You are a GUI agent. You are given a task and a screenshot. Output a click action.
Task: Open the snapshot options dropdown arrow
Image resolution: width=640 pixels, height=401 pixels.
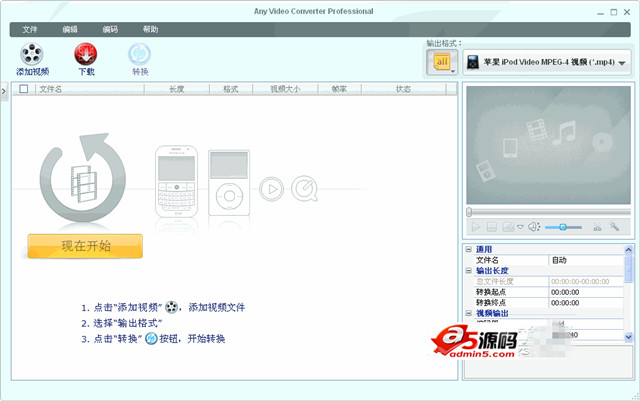click(x=520, y=227)
